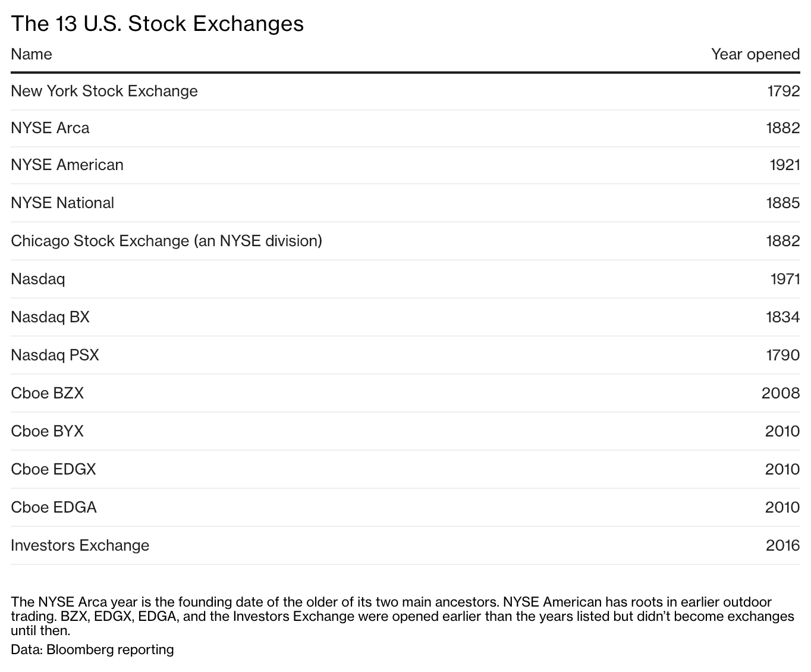
Task: Click the Cboe BYX entry
Action: click(47, 431)
